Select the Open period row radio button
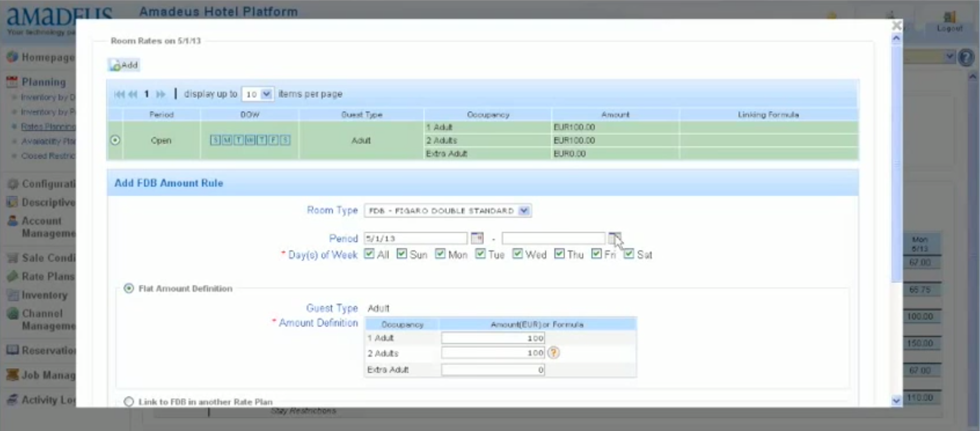The height and width of the screenshot is (431, 980). 115,140
